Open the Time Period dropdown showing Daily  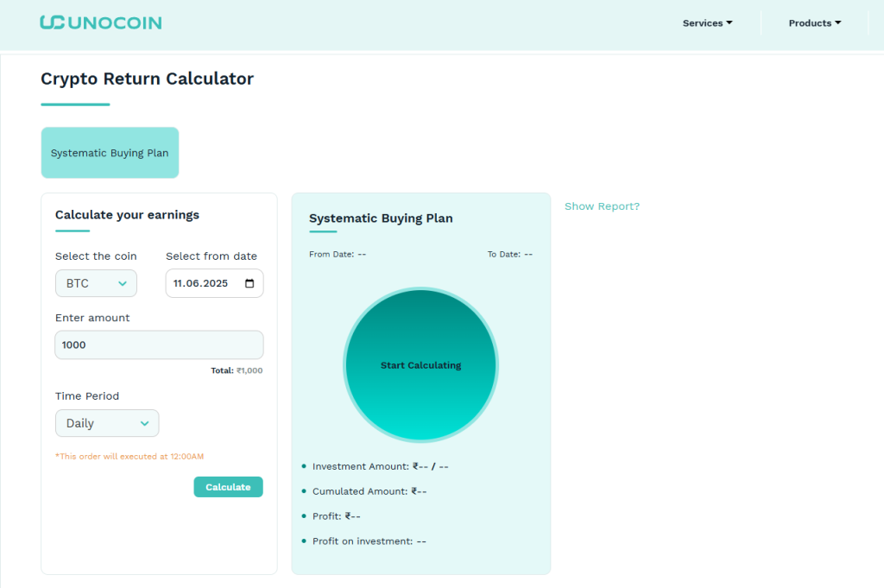[x=106, y=423]
